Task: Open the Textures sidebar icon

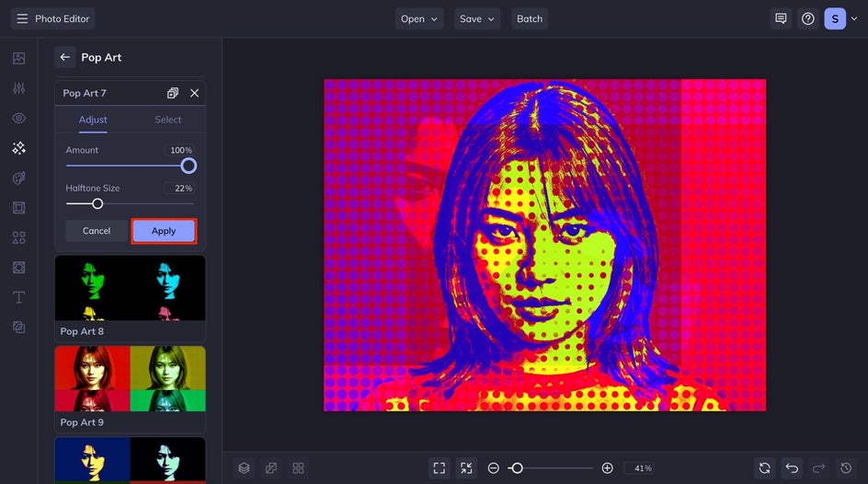Action: coord(18,328)
